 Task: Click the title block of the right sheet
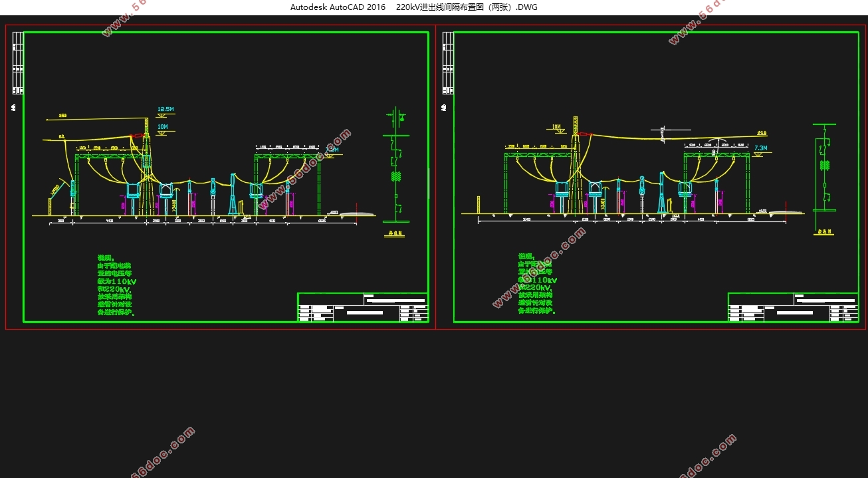coord(793,308)
